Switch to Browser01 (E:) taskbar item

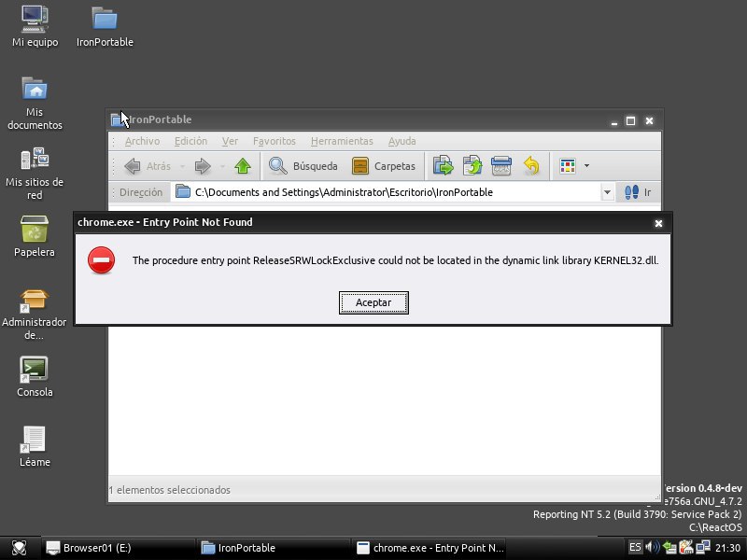tap(118, 548)
